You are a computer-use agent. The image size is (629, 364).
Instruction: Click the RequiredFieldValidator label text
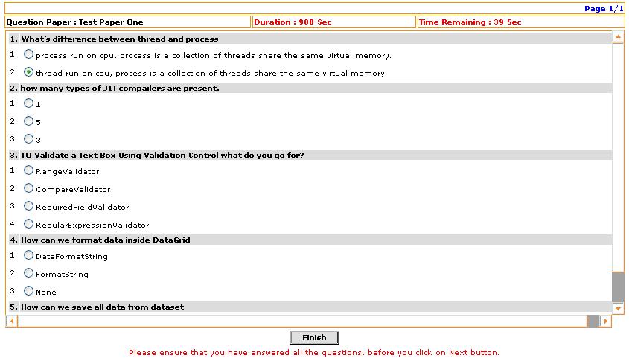pos(82,207)
